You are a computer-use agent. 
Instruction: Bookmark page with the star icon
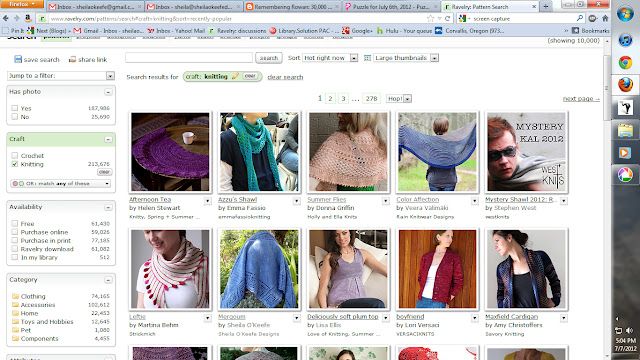tap(430, 18)
